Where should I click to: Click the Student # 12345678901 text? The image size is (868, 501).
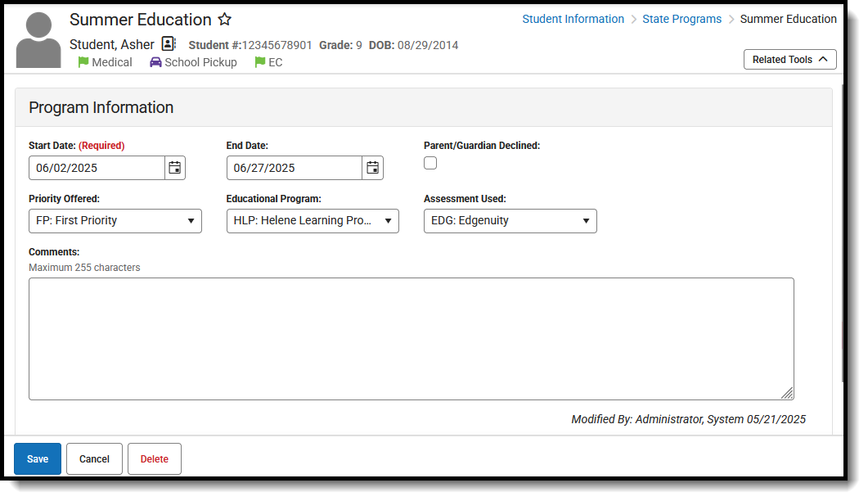250,45
